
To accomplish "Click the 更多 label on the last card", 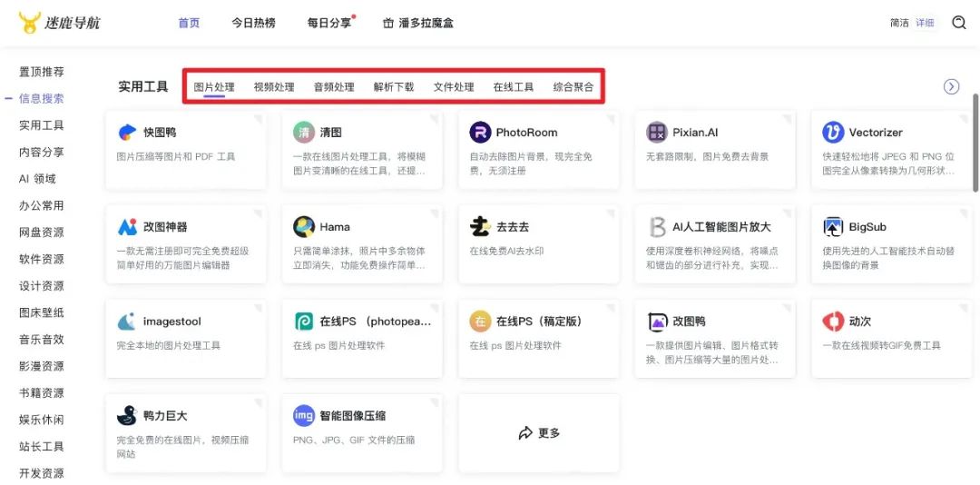I will click(x=549, y=433).
